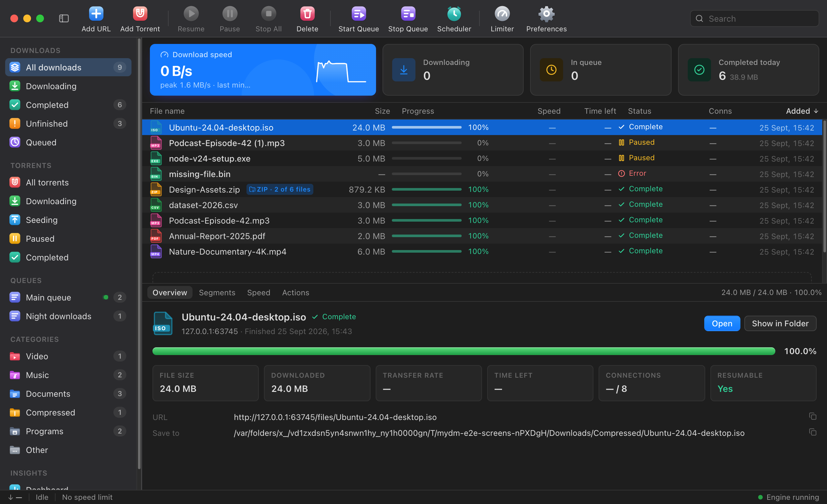This screenshot has height=504, width=827.
Task: Open the Compressed category in sidebar
Action: click(x=68, y=412)
